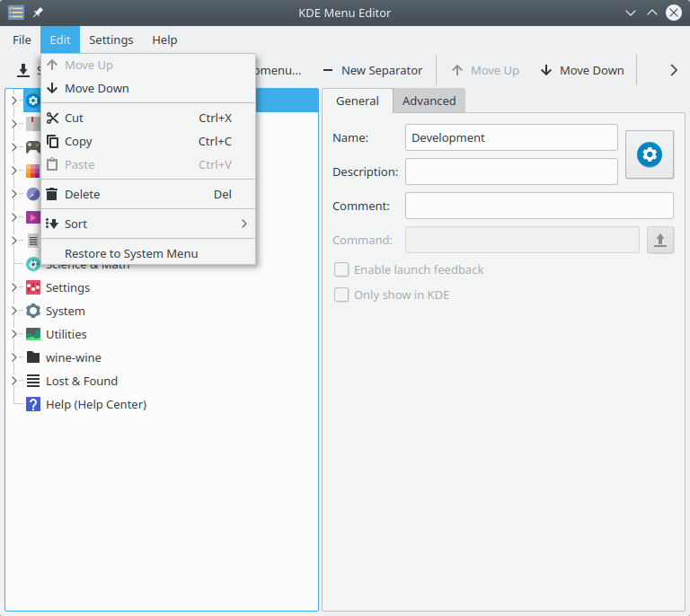This screenshot has height=616, width=690.
Task: Click the trash Delete icon
Action: click(52, 194)
